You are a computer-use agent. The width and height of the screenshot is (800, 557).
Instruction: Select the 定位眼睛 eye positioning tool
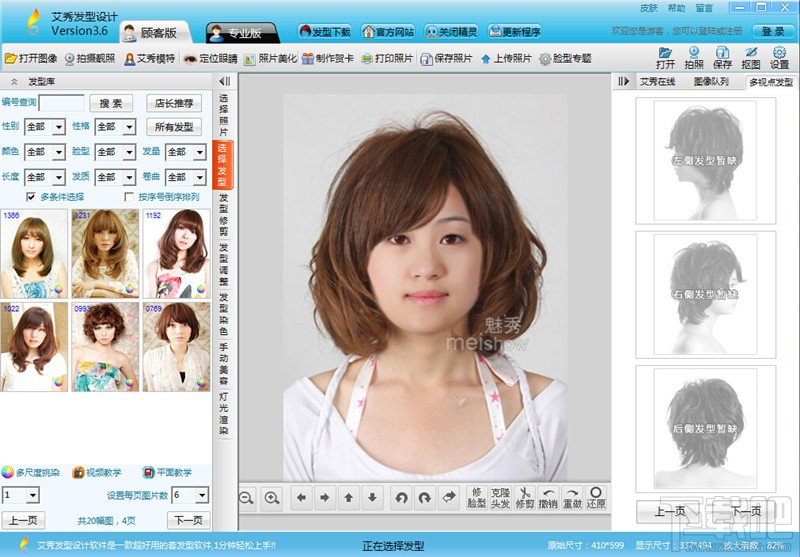tap(210, 59)
